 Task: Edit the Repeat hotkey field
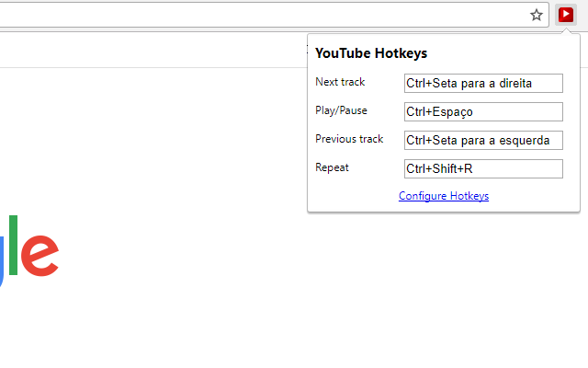(483, 168)
